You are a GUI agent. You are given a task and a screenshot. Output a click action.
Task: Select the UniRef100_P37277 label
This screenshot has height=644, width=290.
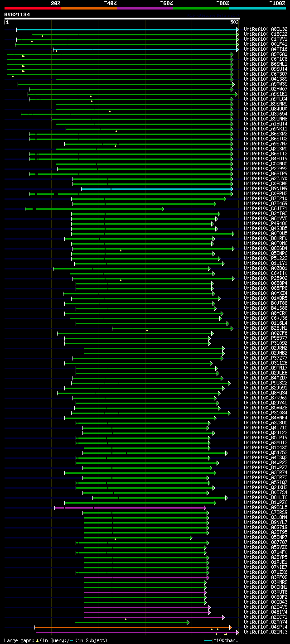click(266, 358)
